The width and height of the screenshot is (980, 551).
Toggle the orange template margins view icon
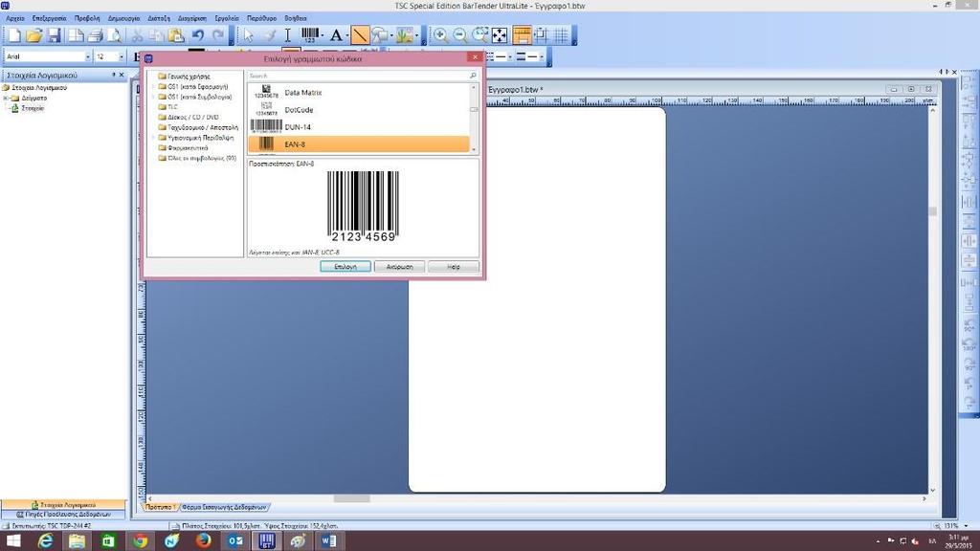(x=522, y=35)
